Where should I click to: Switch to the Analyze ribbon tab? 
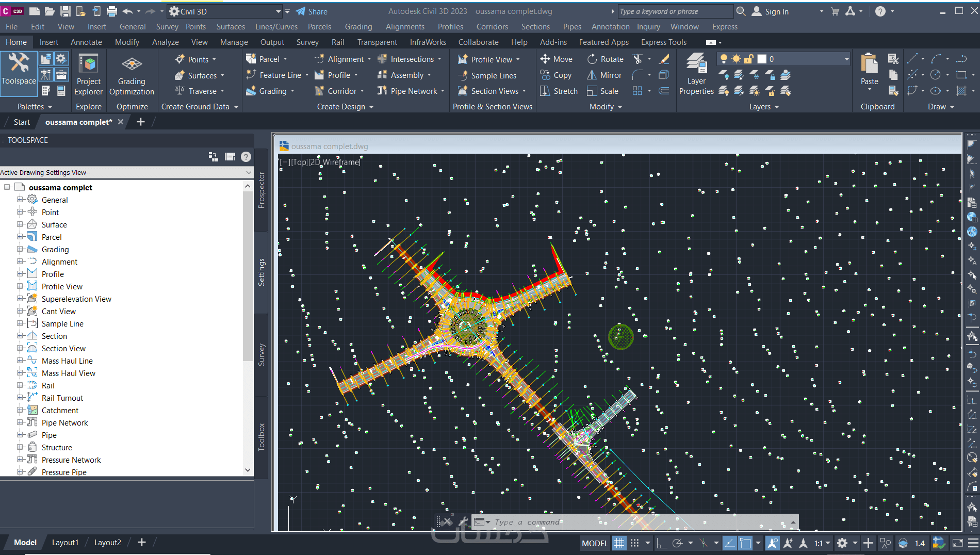coord(166,42)
